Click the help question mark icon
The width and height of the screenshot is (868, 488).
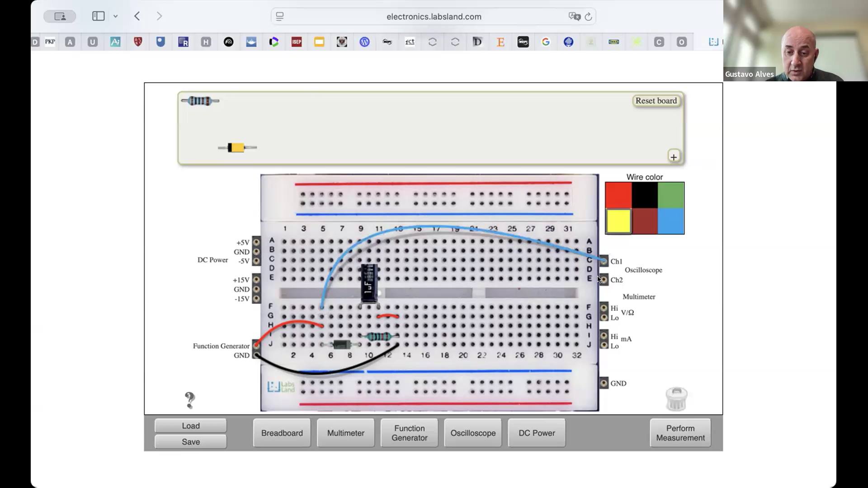coord(190,400)
